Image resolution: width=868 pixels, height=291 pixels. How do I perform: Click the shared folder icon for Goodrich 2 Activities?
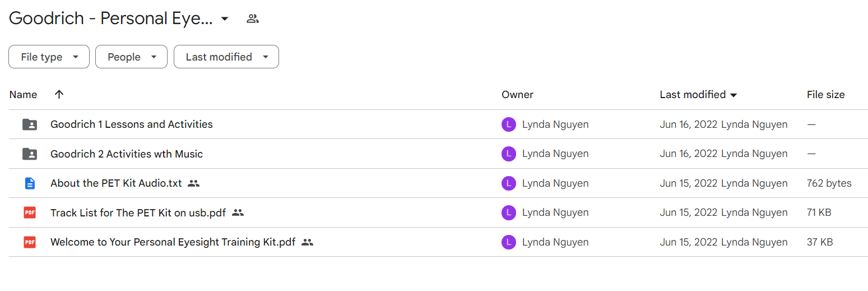point(30,154)
